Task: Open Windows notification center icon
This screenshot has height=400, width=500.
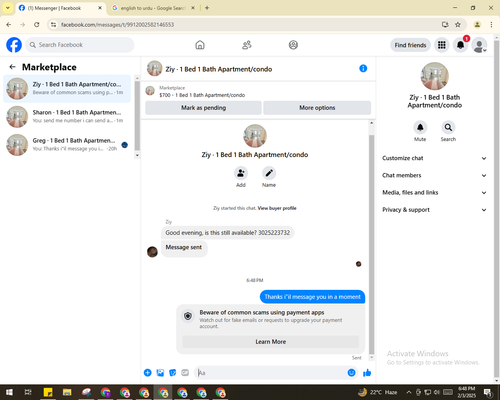Action: point(488,392)
